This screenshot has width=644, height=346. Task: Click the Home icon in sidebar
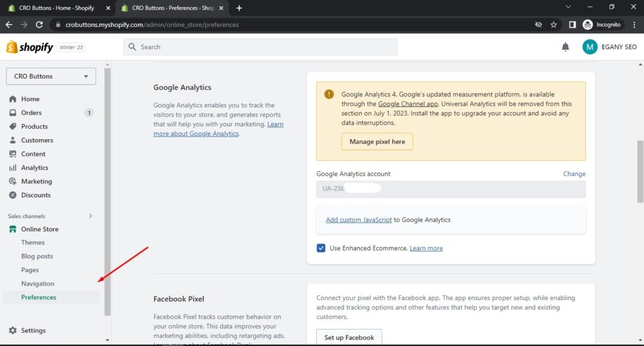click(13, 99)
